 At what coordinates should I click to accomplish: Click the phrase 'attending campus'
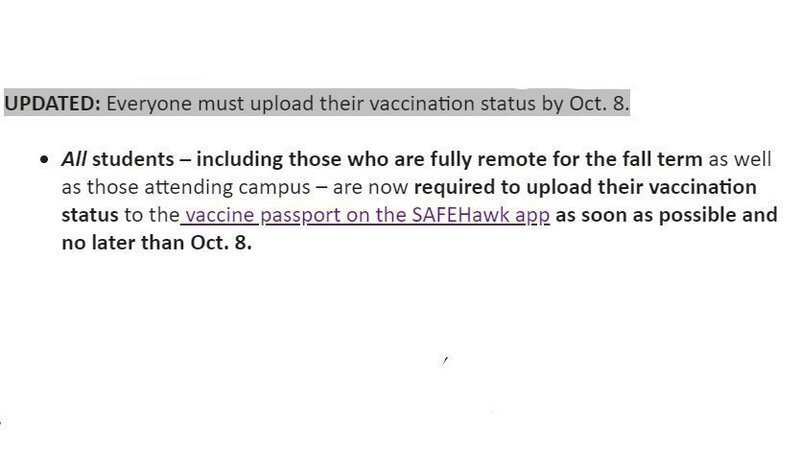coord(227,187)
